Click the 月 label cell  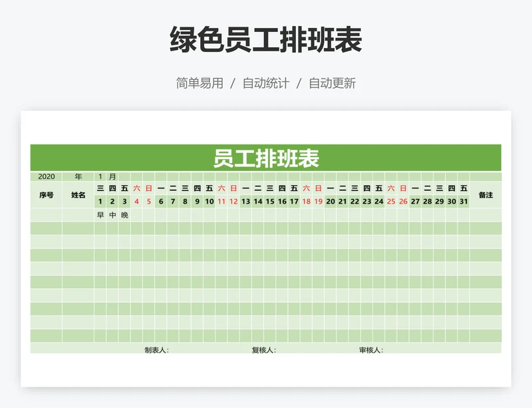(112, 176)
